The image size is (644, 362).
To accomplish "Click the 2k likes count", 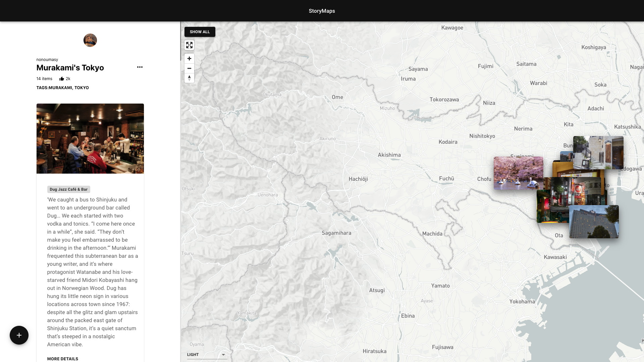I will click(68, 79).
